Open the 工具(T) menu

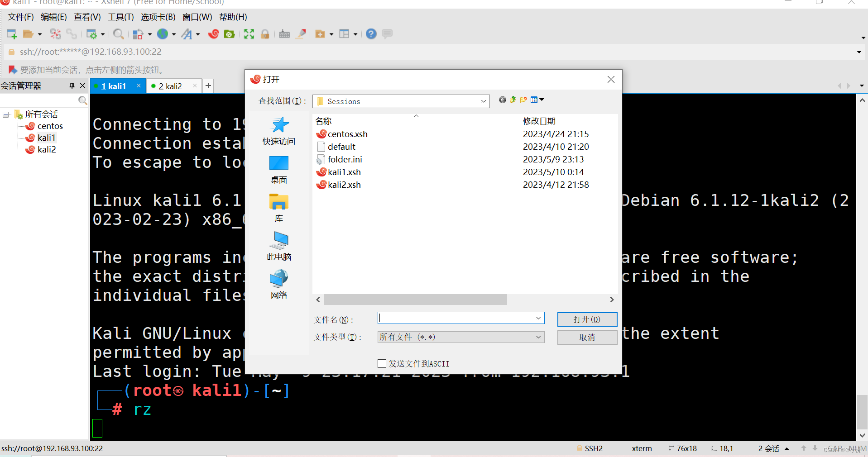[120, 17]
